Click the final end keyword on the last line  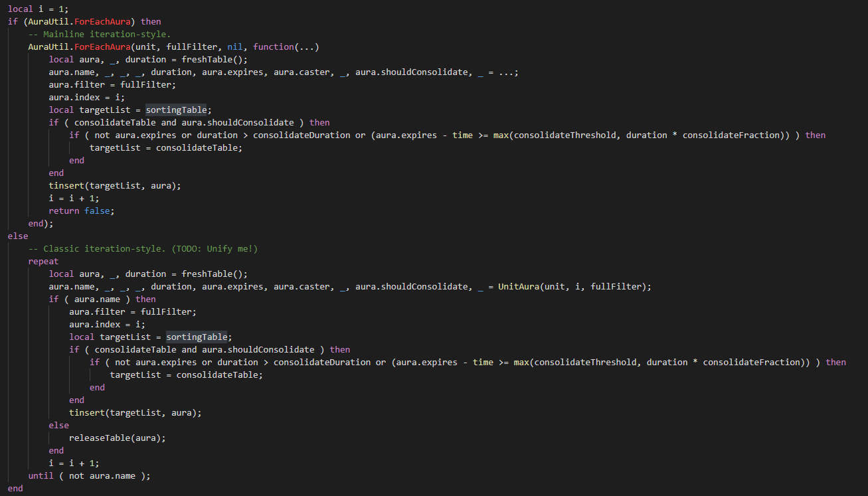(15, 488)
